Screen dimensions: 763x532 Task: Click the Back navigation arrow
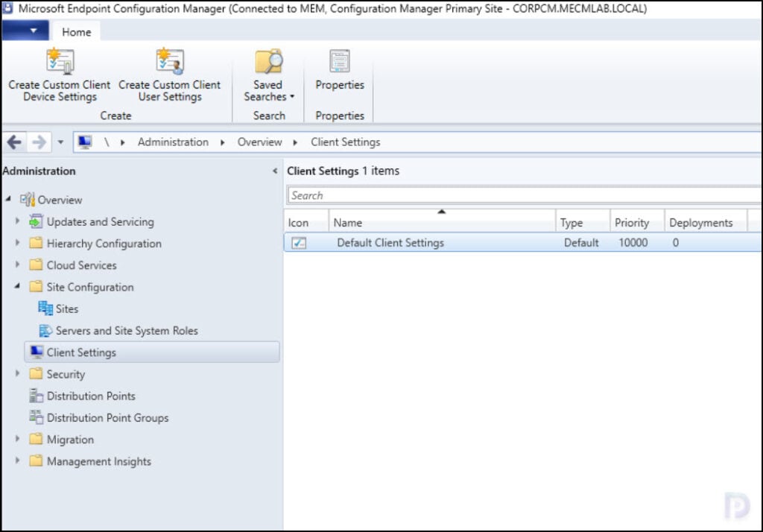tap(14, 142)
